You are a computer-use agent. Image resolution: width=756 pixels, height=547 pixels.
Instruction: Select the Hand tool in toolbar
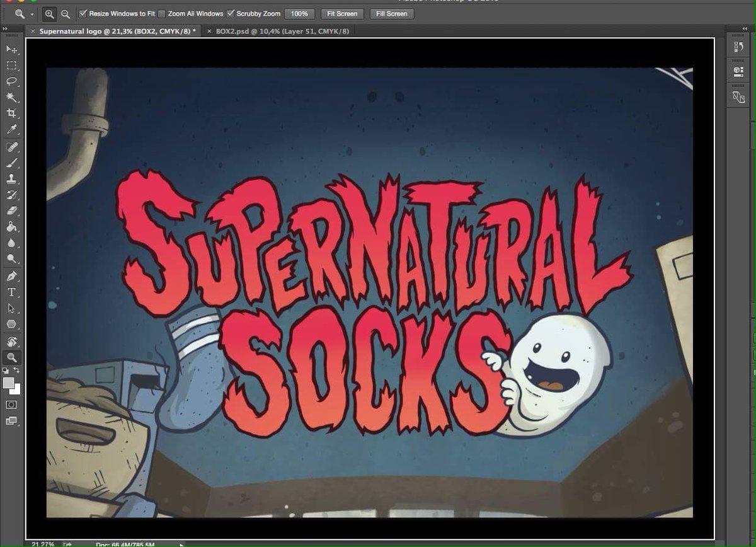click(x=11, y=342)
